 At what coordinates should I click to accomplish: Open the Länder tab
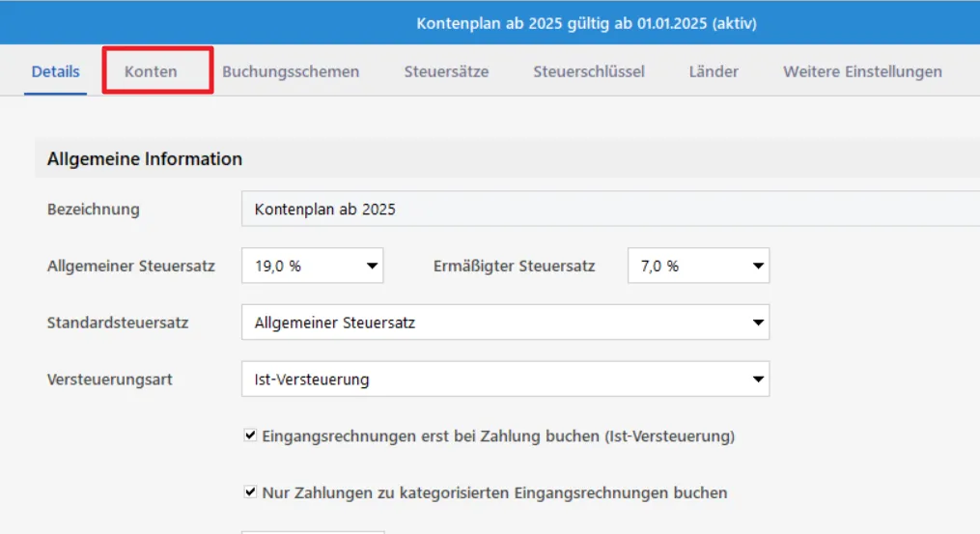coord(714,71)
